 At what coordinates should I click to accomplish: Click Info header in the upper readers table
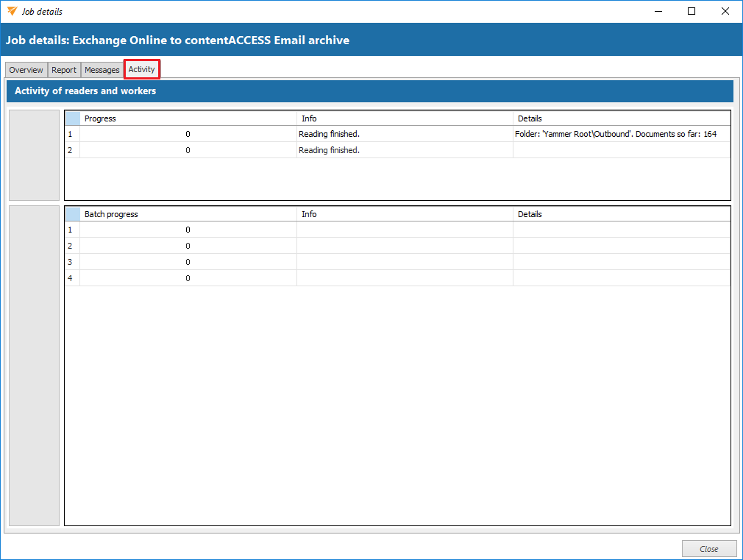click(405, 118)
